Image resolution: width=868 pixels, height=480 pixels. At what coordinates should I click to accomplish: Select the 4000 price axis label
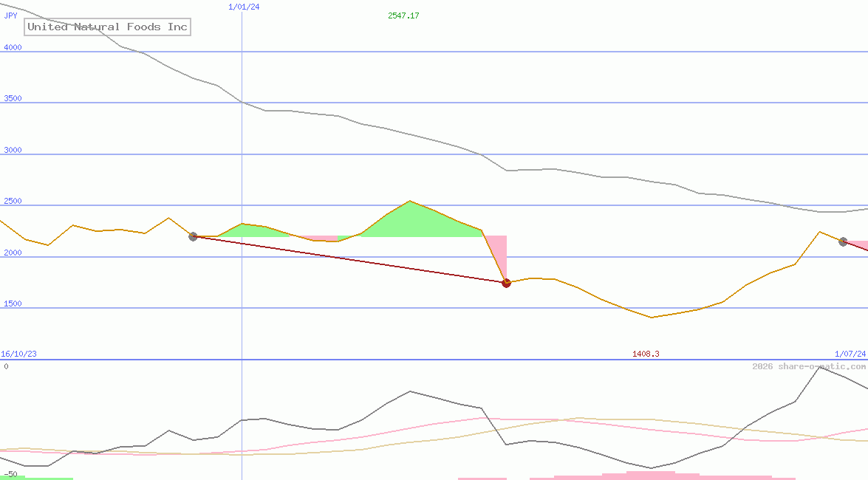point(13,47)
